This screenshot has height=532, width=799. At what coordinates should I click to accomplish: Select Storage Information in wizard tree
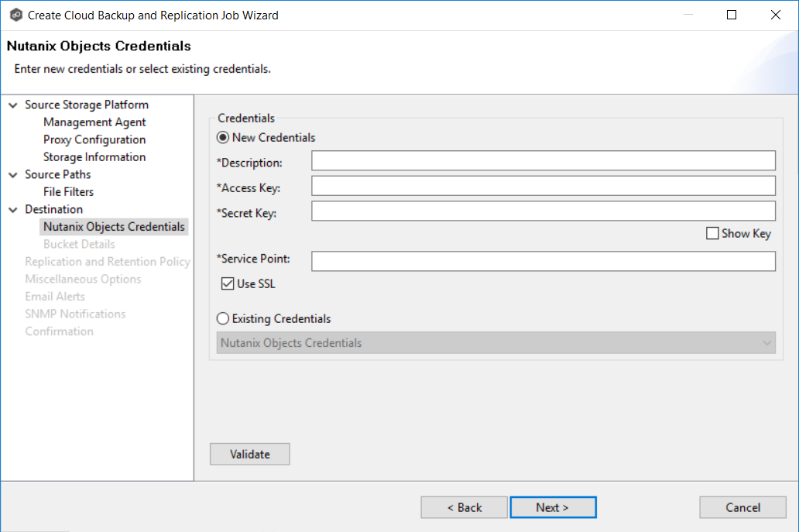[x=94, y=157]
